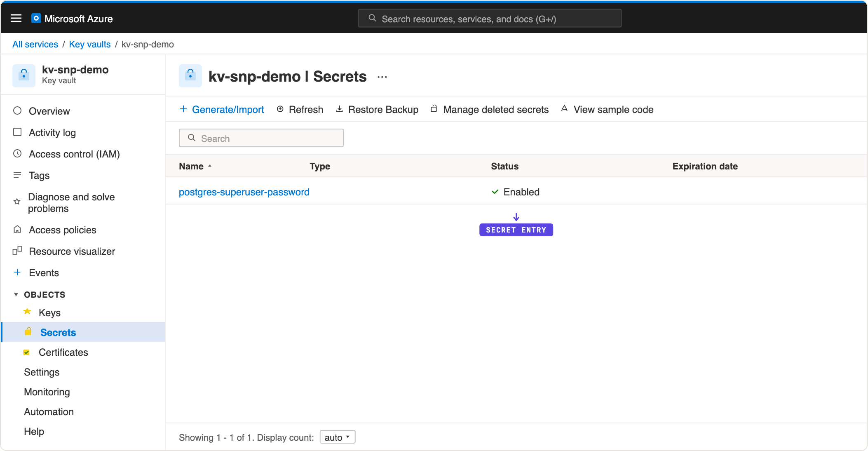Collapse the OBJECTS section
This screenshot has height=451, width=868.
(16, 294)
